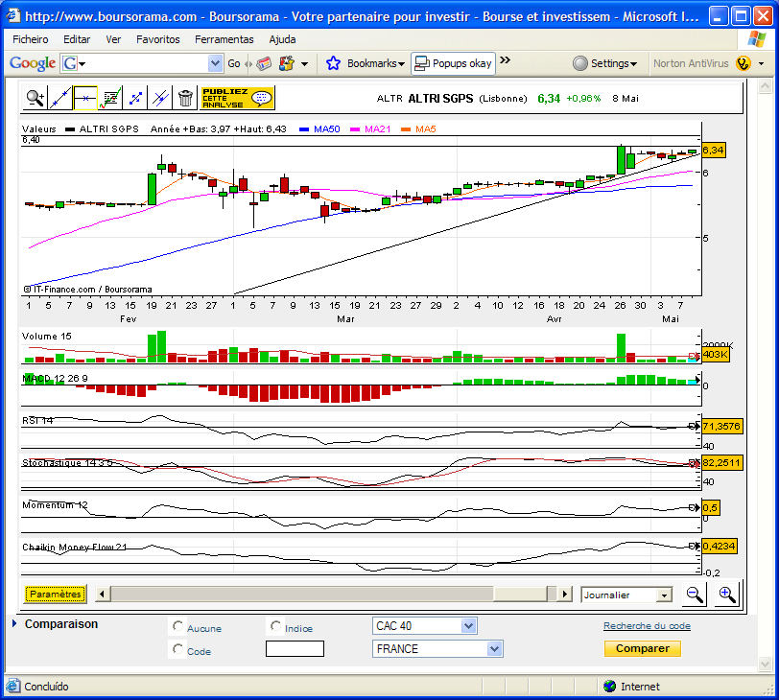Click the Internet zone globe icon
The width and height of the screenshot is (779, 700).
pos(609,687)
